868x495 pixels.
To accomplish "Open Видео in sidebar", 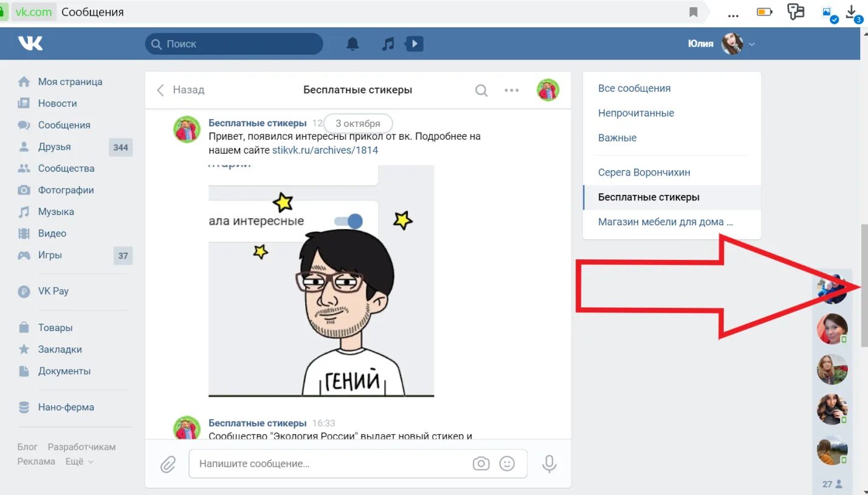I will point(52,233).
